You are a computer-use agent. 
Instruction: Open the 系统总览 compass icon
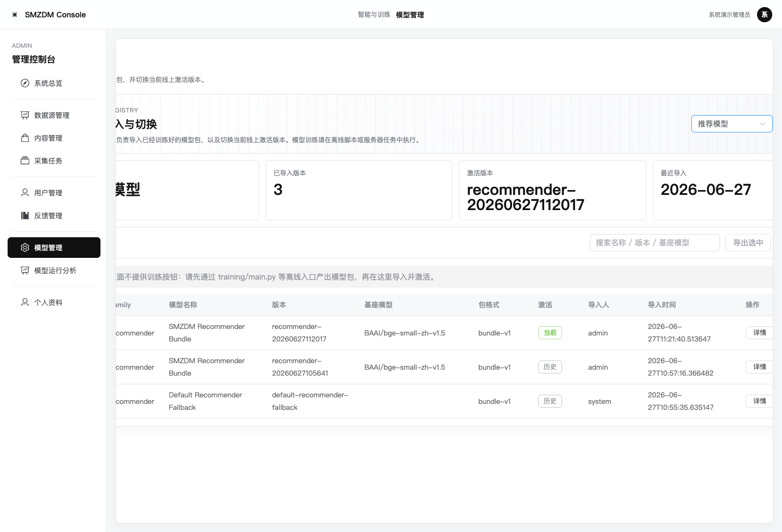click(x=25, y=83)
